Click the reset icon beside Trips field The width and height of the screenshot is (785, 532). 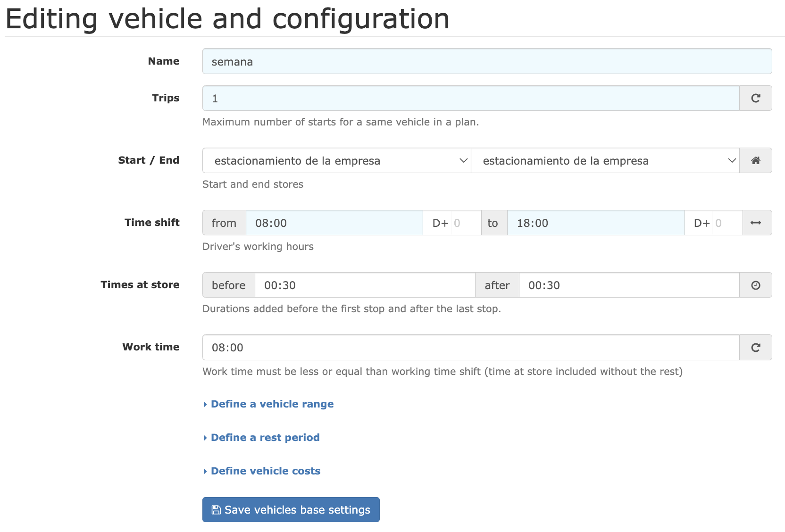755,98
